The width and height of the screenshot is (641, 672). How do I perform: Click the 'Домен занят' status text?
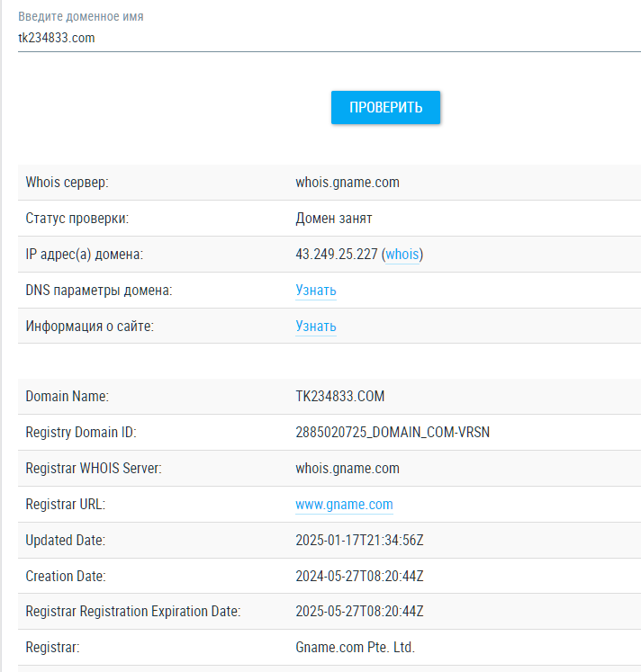tap(334, 218)
